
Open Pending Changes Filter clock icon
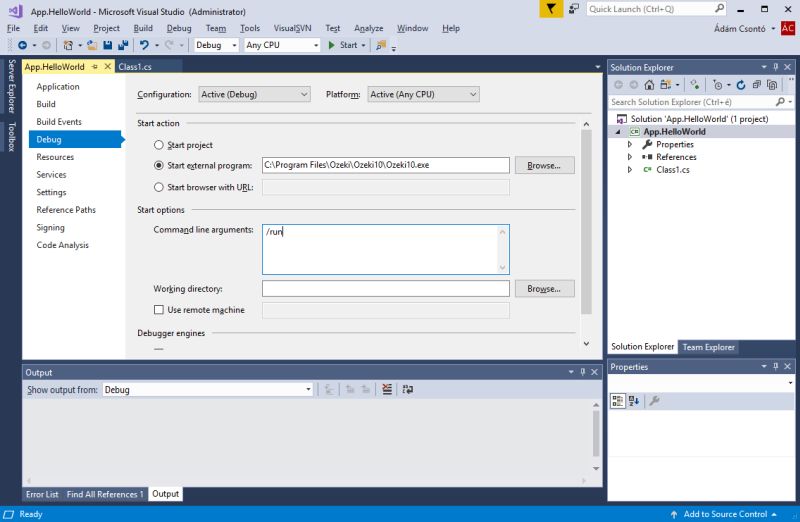coord(718,85)
